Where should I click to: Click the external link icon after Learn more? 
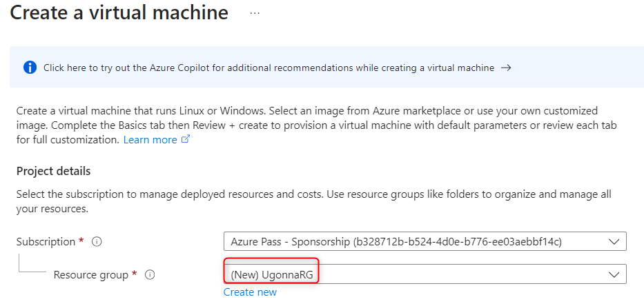click(x=185, y=139)
